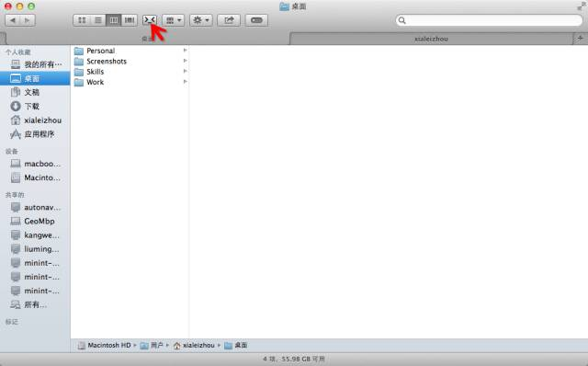Switch Finder to list view
This screenshot has height=366, width=588.
click(x=98, y=20)
